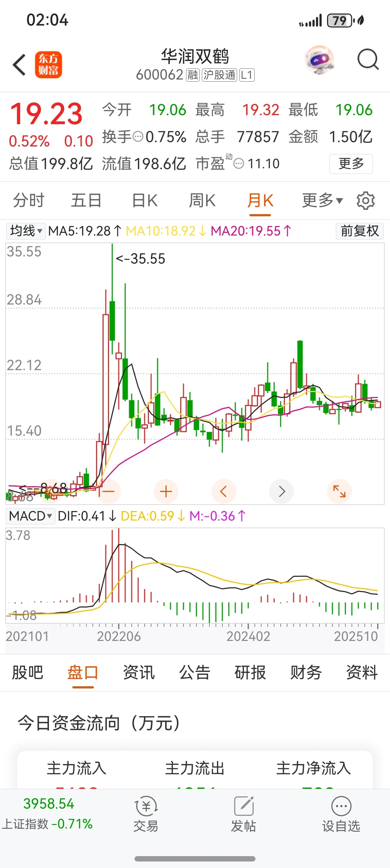Expand chart to fullscreen icon
Viewport: 390px width, 868px height.
click(339, 492)
